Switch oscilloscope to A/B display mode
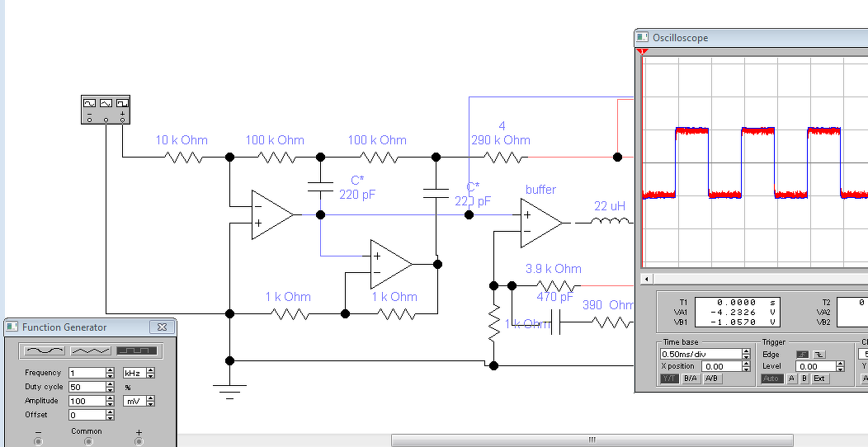The height and width of the screenshot is (447, 868). coord(711,379)
